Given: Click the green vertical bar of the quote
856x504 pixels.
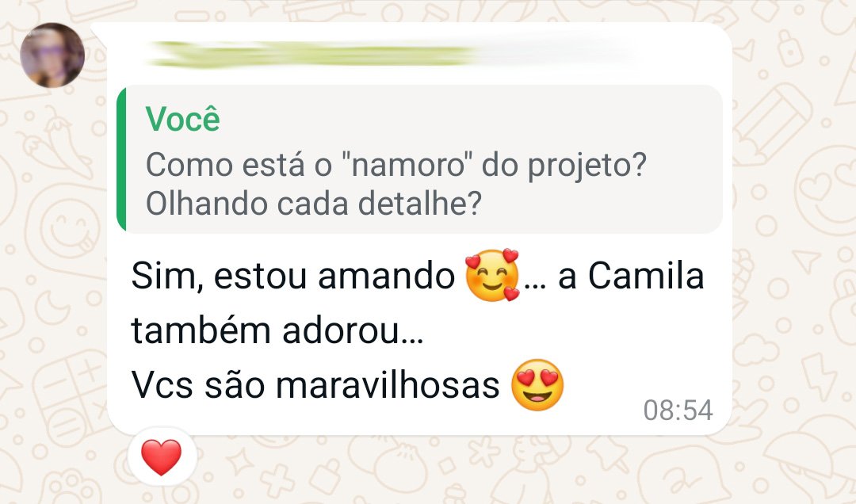Looking at the screenshot, I should tap(121, 159).
